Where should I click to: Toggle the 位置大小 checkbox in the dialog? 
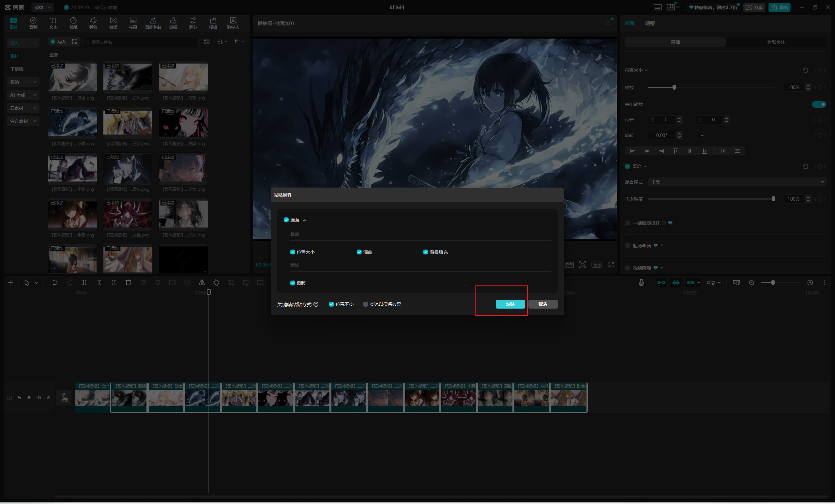[x=293, y=252]
